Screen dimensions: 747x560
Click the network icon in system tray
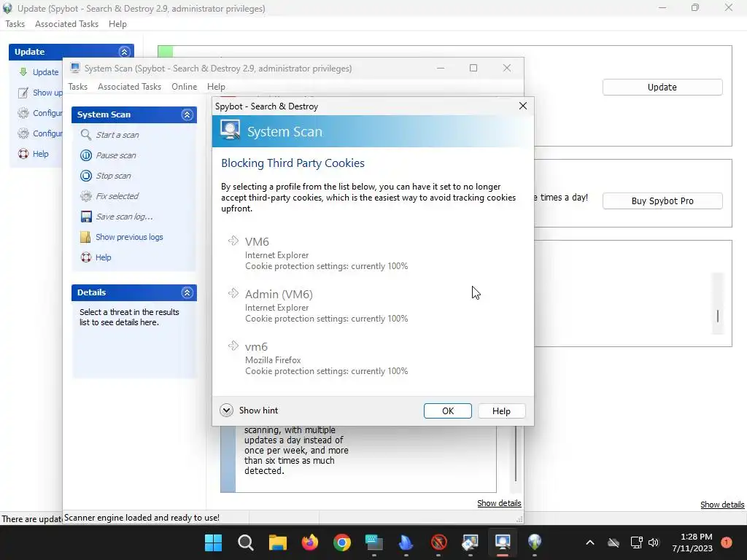point(636,542)
